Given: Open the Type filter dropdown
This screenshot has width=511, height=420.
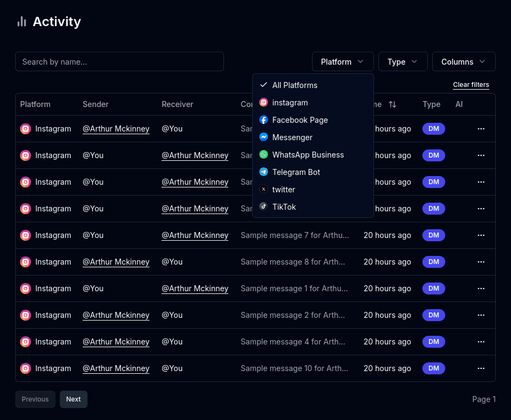Looking at the screenshot, I should [403, 61].
